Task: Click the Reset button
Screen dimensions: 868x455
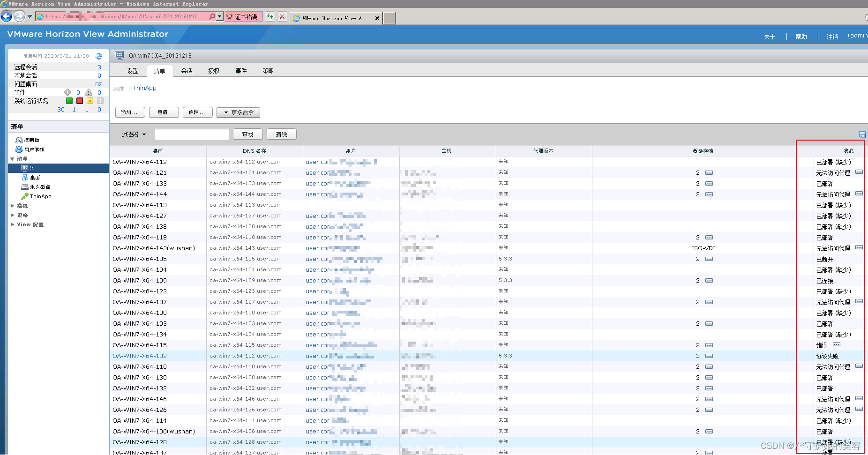Action: [164, 112]
